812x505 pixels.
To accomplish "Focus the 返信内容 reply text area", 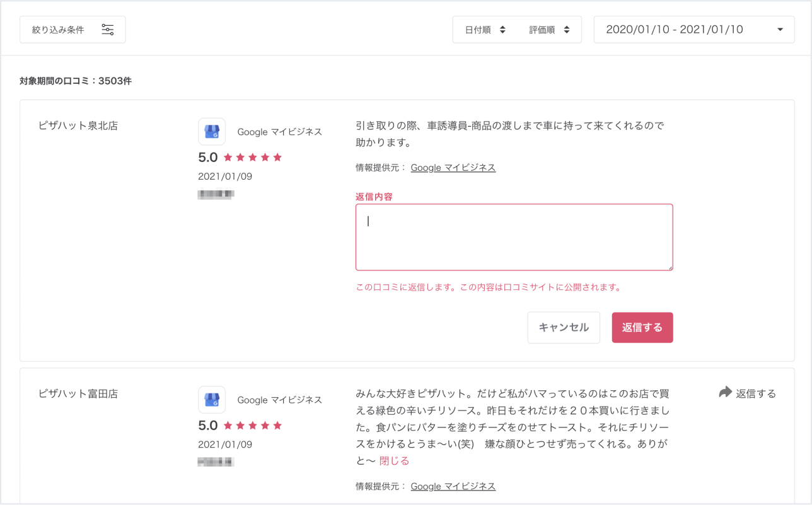I will click(x=514, y=237).
